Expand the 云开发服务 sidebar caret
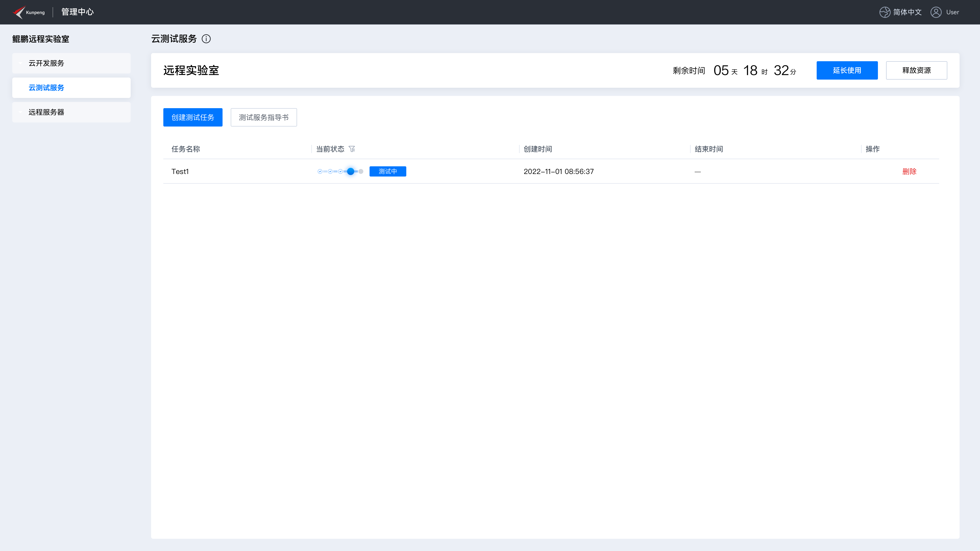980x551 pixels. click(20, 63)
